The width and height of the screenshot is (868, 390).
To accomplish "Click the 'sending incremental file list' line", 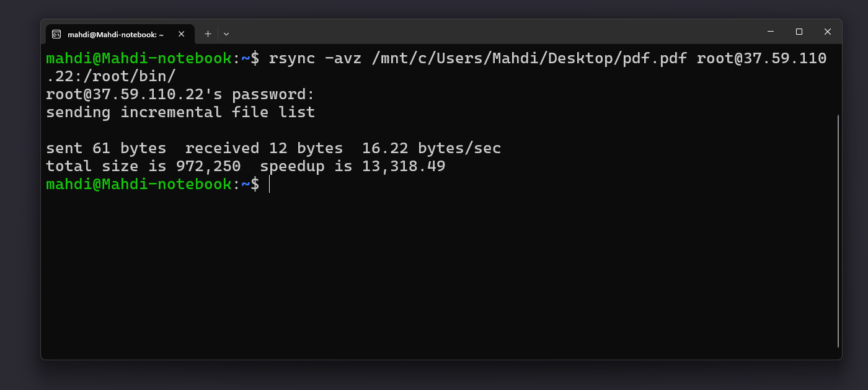I will pyautogui.click(x=180, y=113).
